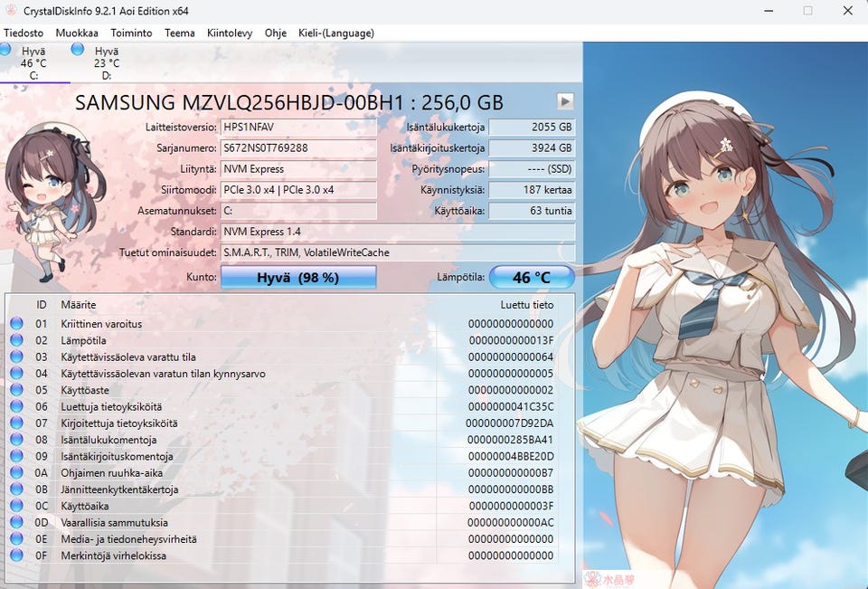The height and width of the screenshot is (589, 868).
Task: Click the Laitteistoversio field HPS1NFAV
Action: [298, 127]
